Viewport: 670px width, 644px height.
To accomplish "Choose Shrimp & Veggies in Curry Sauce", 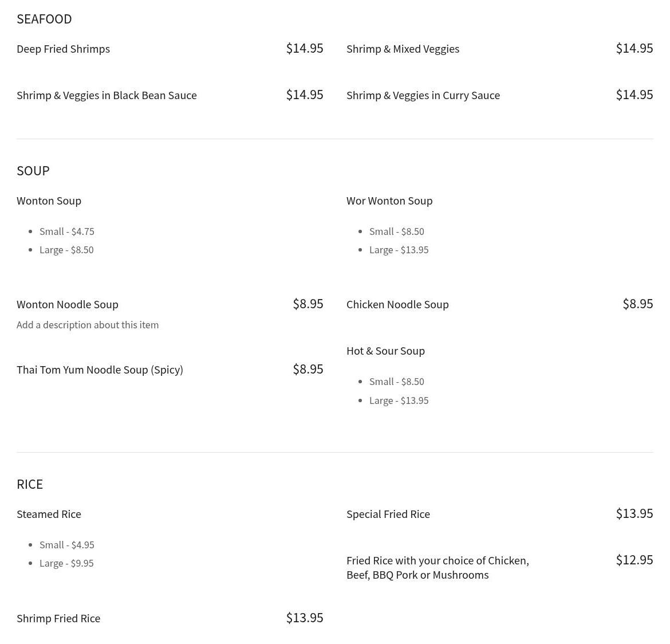I will coord(423,96).
